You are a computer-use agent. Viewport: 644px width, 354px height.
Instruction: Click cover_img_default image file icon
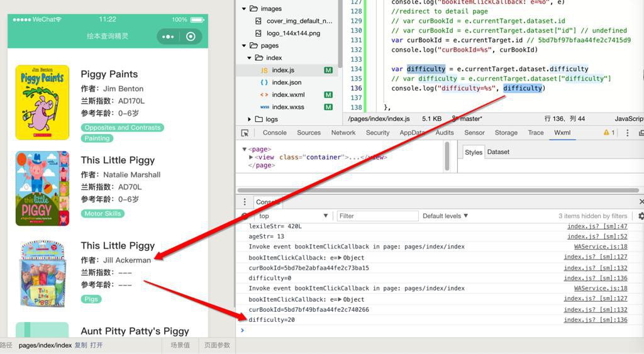(258, 21)
